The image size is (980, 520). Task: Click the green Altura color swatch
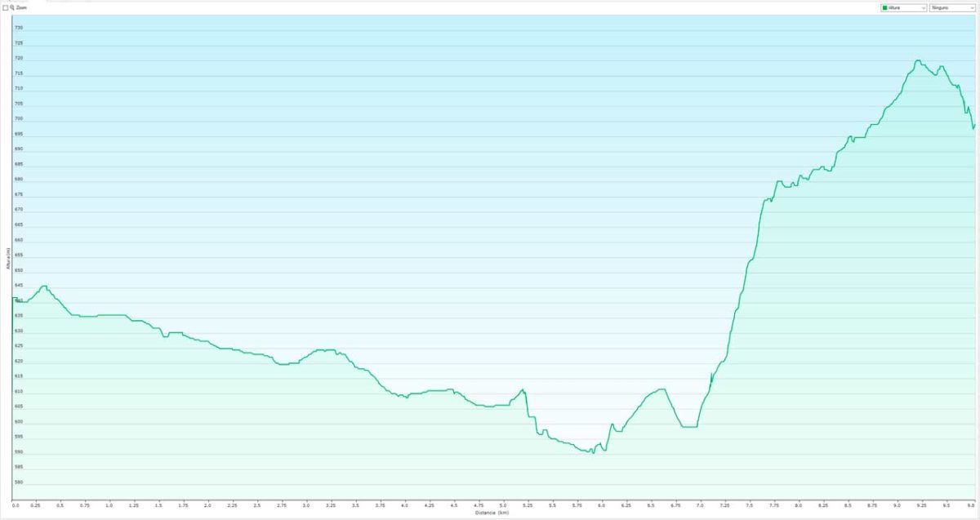(884, 7)
